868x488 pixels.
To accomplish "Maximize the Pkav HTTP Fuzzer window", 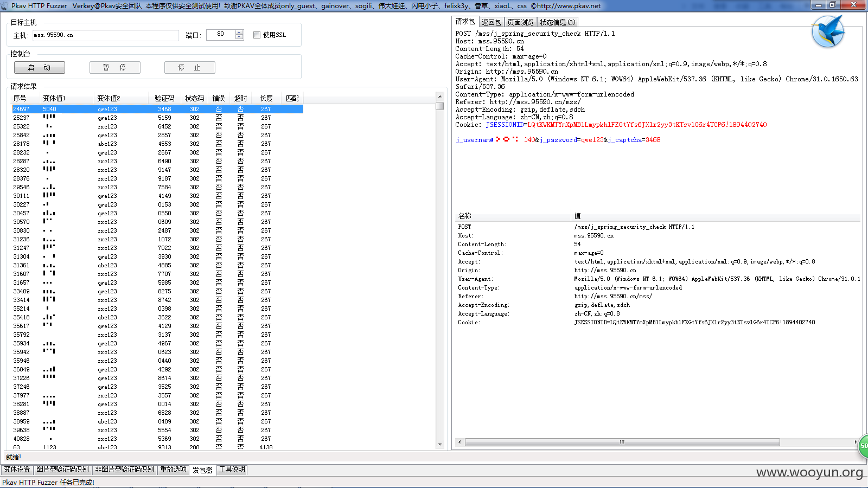I will 833,5.
